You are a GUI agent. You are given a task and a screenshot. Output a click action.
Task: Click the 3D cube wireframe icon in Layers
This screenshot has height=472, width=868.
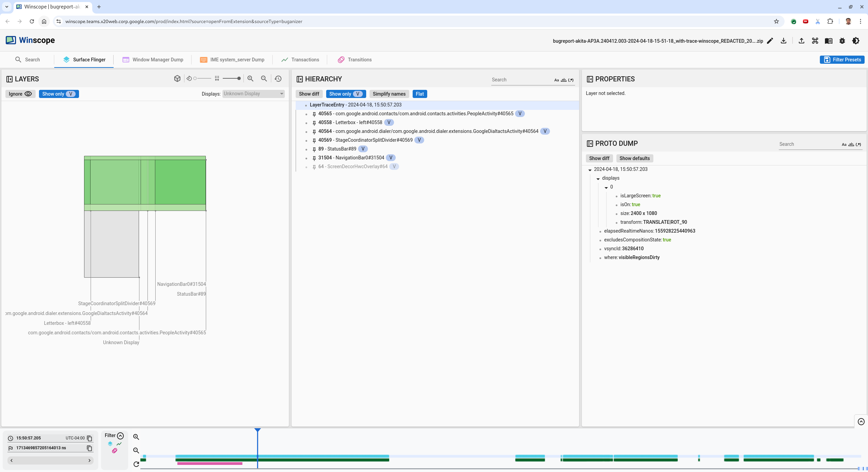click(x=177, y=79)
